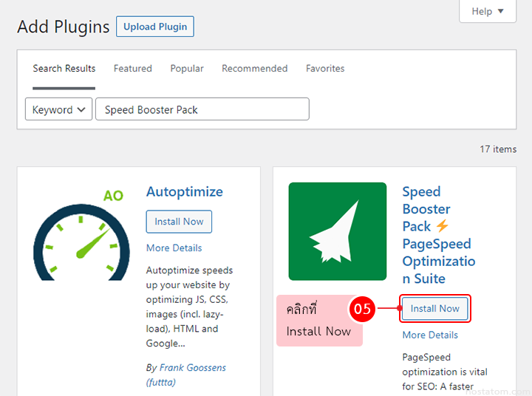The image size is (532, 396).
Task: Install Speed Booster Pack plugin now
Action: [x=435, y=309]
